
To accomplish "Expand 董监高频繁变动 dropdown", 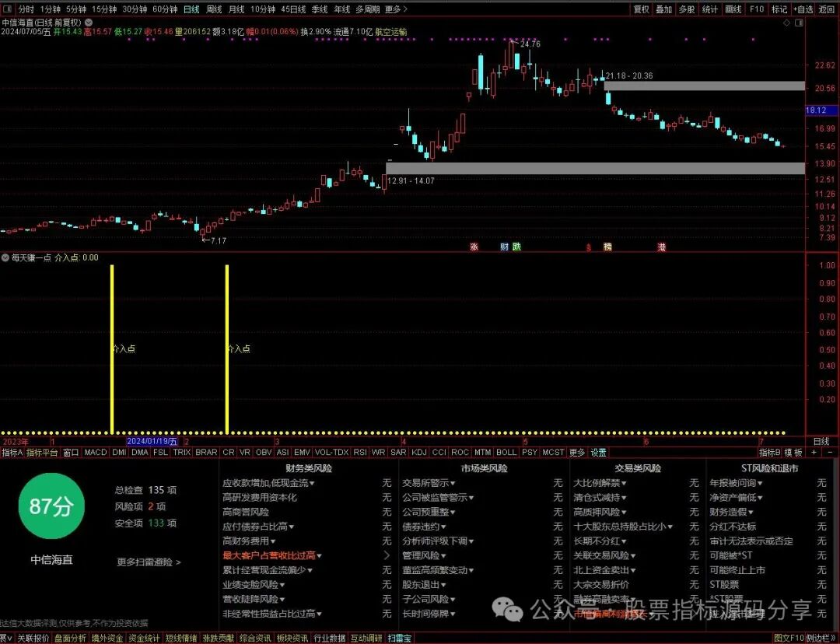I will [438, 570].
